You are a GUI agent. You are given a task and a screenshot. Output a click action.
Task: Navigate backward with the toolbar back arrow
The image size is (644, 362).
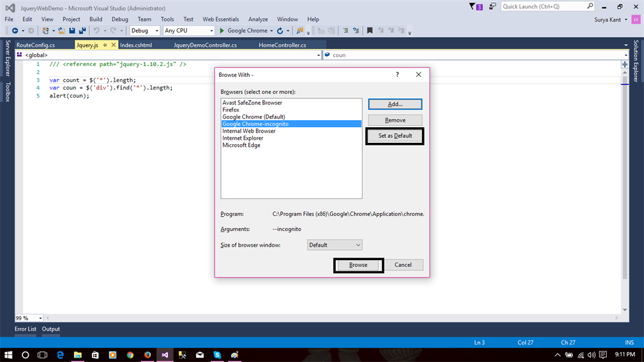(x=15, y=30)
